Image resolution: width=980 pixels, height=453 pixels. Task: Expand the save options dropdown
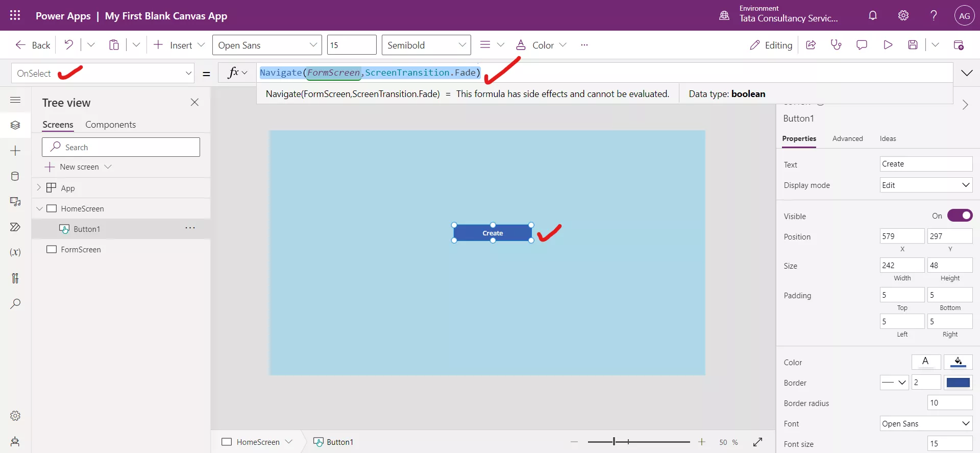[x=935, y=45]
